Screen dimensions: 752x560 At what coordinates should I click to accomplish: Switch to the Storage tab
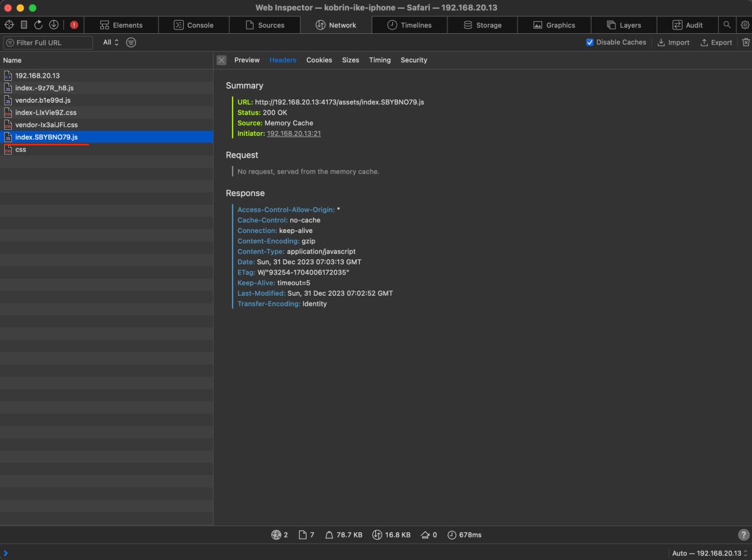coord(483,25)
